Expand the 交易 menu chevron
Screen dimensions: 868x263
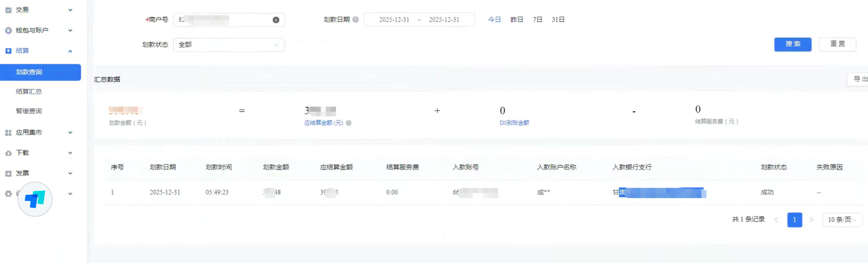[x=70, y=10]
